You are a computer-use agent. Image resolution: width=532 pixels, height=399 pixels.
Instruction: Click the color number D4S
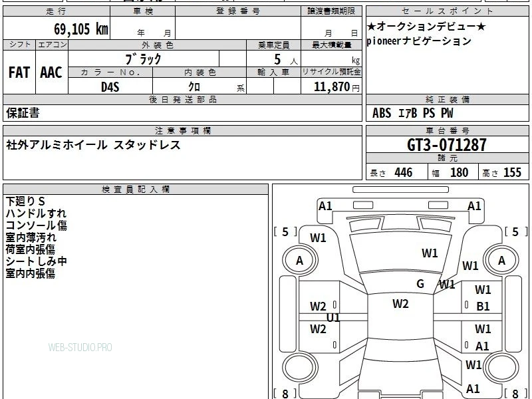point(110,87)
